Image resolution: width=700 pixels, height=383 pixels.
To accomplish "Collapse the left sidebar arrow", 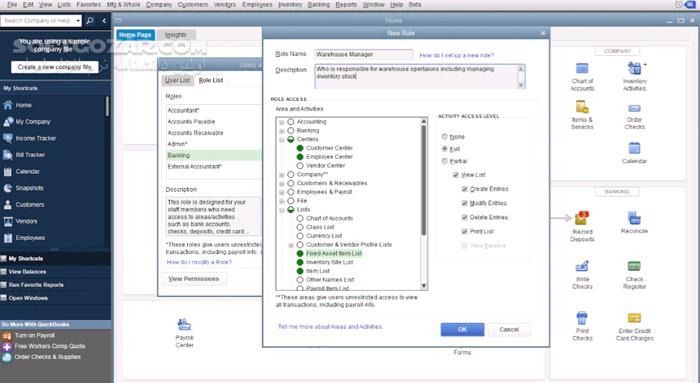I will [104, 21].
